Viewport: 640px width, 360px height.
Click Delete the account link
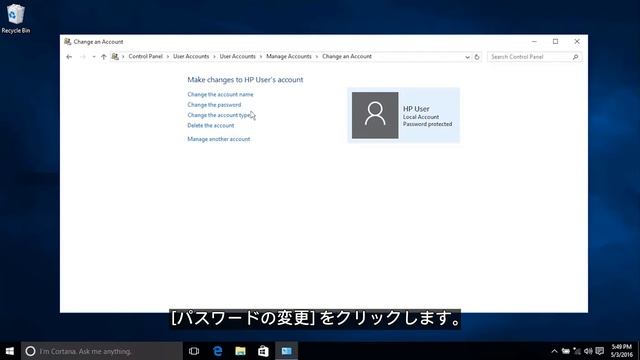click(211, 125)
